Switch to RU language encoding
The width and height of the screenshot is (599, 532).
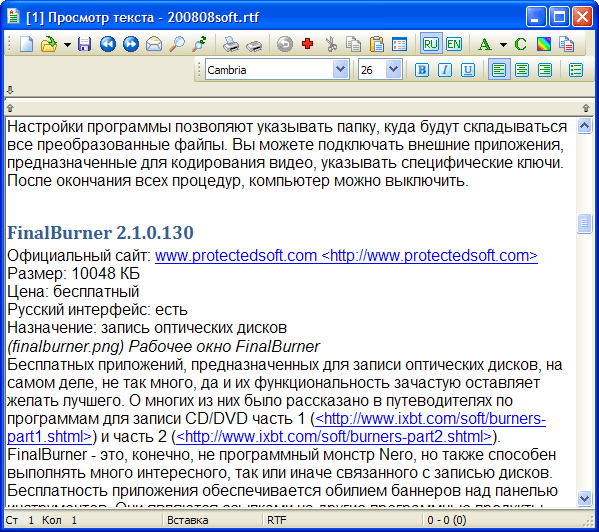click(x=431, y=44)
